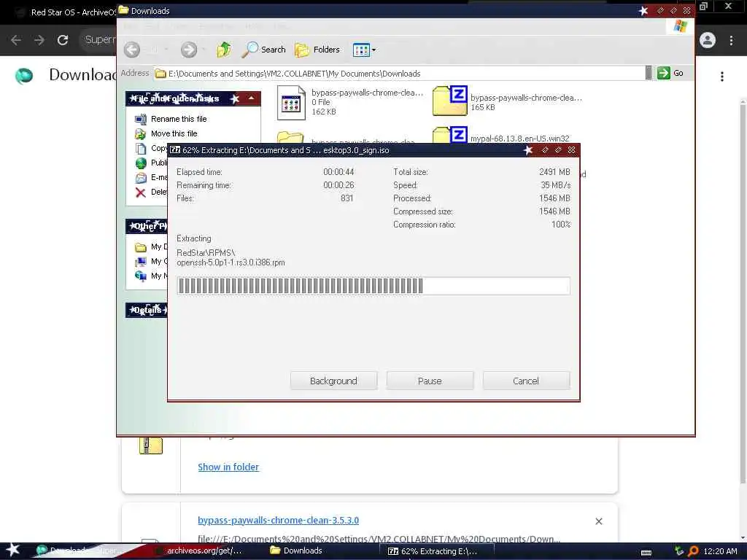
Task: Click openssh-5.0p1-1.rs3.0.i386.rpm filename text
Action: (231, 262)
